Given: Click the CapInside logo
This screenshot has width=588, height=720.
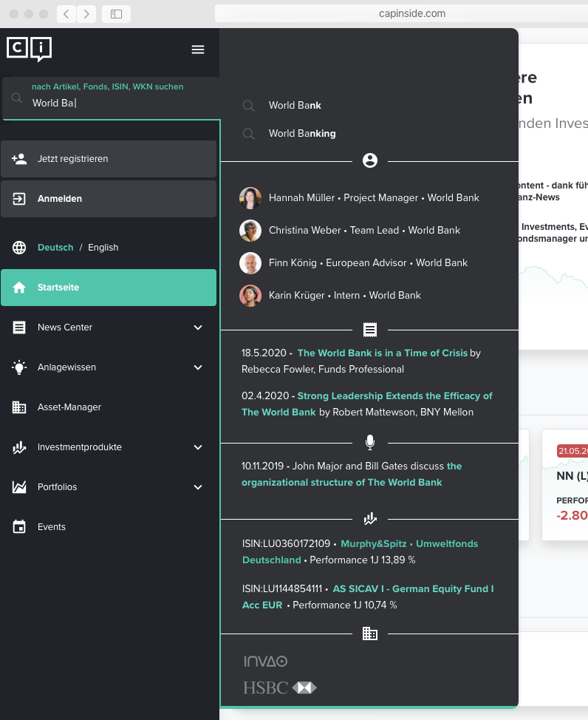Looking at the screenshot, I should (x=30, y=48).
